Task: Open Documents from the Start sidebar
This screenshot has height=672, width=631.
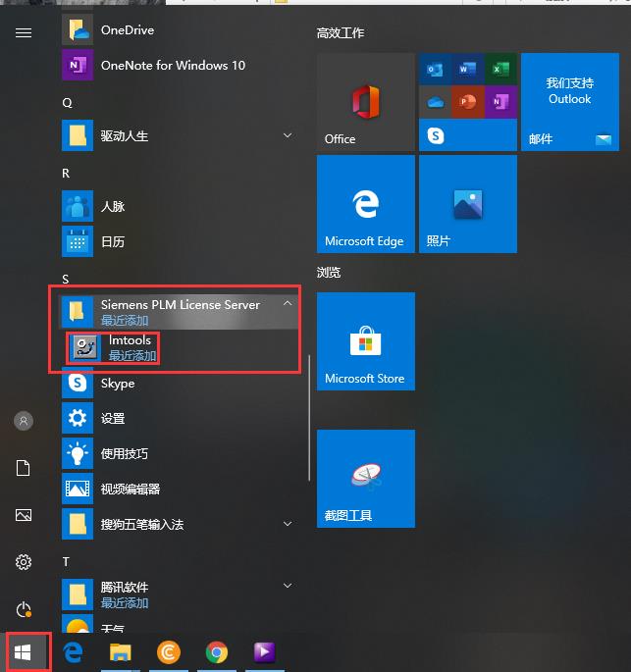Action: click(24, 468)
